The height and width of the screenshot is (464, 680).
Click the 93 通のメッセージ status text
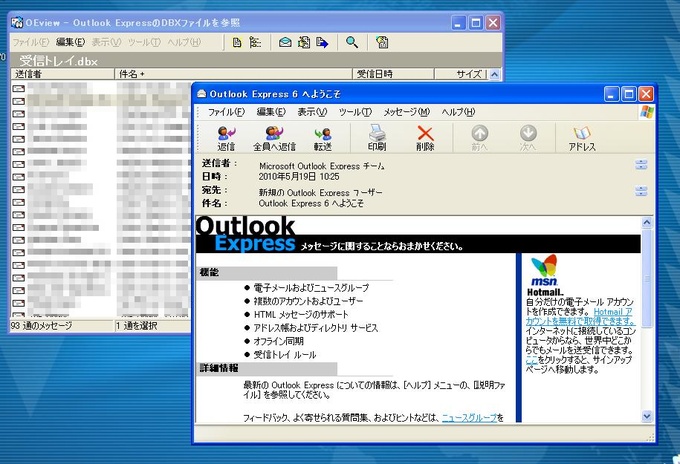click(42, 326)
